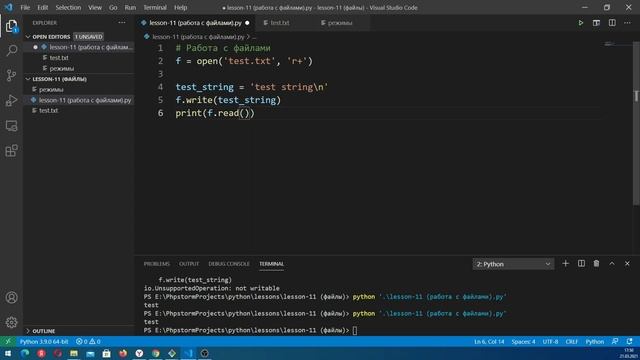Open режимы in Open Editors list
The height and width of the screenshot is (360, 640).
(x=79, y=69)
